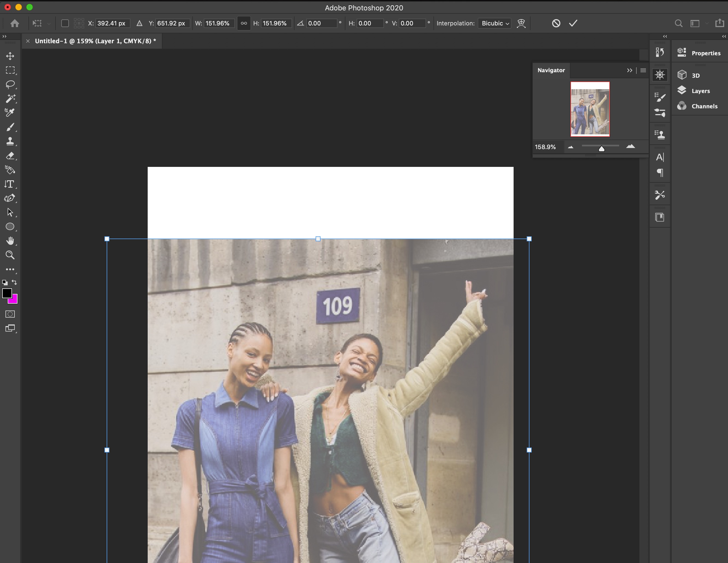Open the Channels panel

704,106
